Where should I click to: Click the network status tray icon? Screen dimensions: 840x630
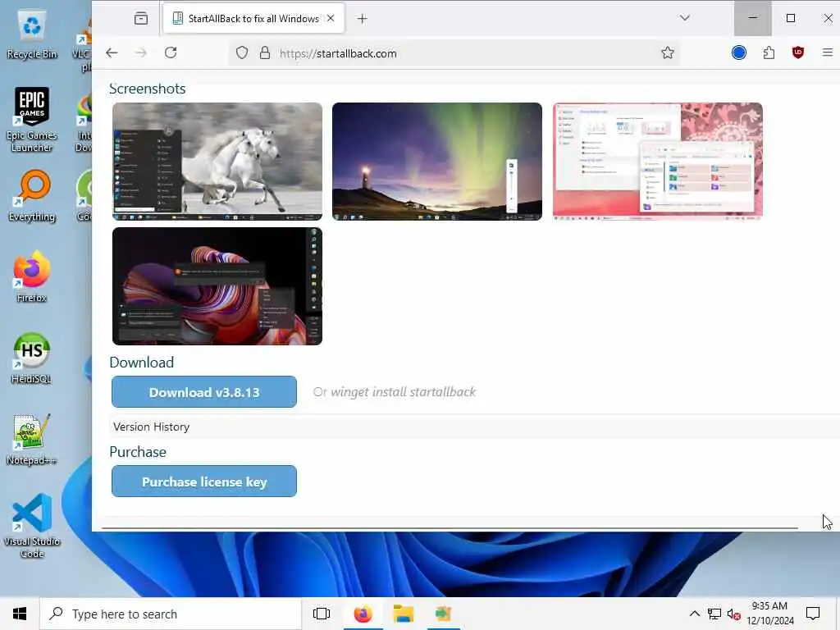tap(714, 614)
